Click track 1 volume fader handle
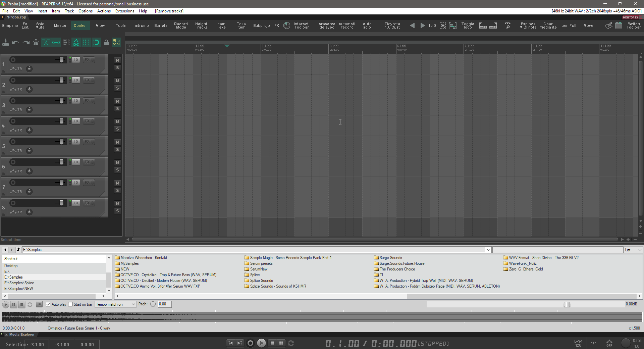 (x=61, y=60)
